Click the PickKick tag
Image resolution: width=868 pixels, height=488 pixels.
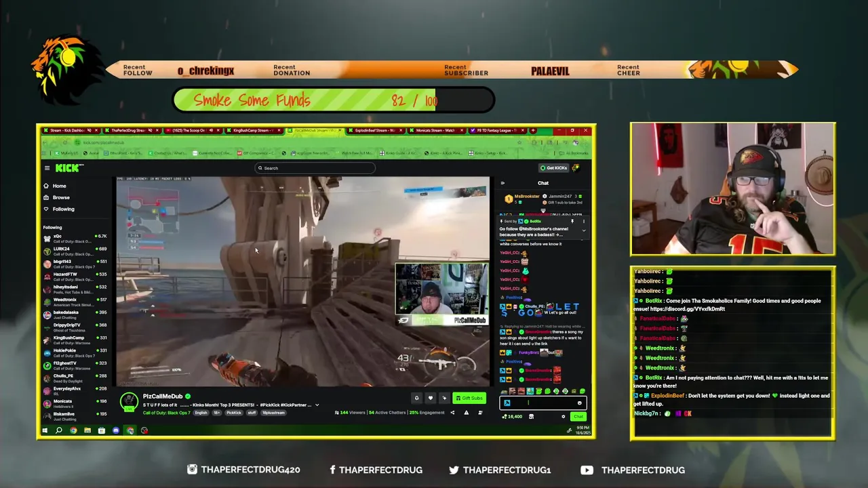click(234, 413)
